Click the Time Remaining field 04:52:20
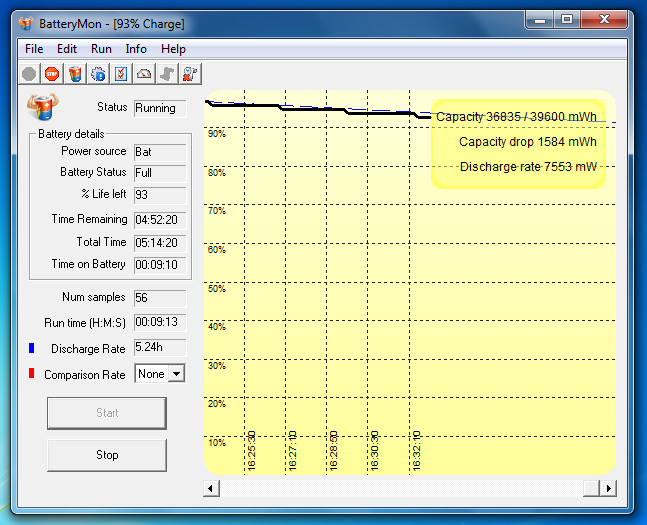 pos(160,220)
